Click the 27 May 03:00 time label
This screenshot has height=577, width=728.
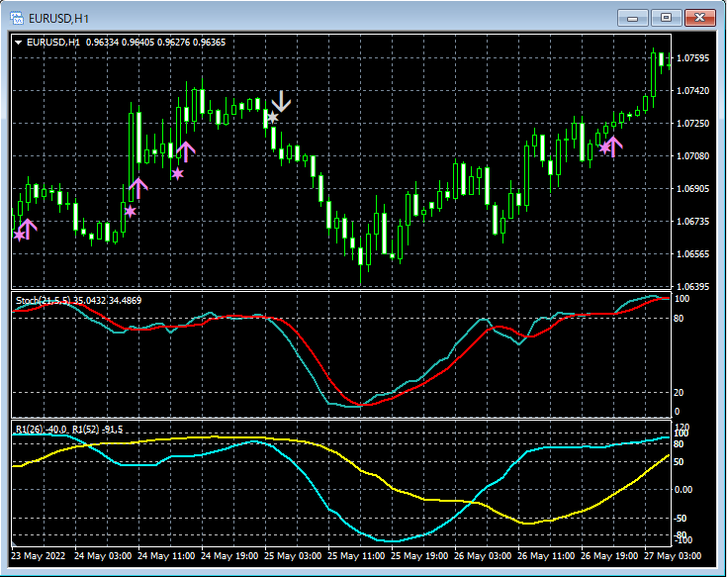[x=673, y=555]
